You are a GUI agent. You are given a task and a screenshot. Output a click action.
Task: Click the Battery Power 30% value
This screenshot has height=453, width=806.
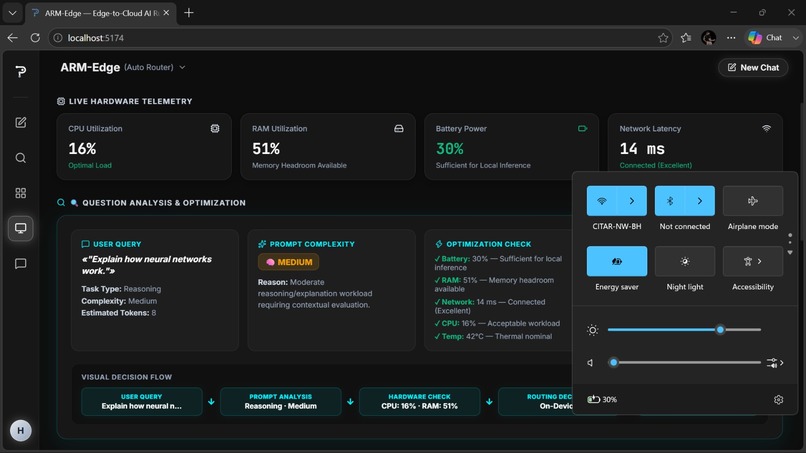coord(449,149)
